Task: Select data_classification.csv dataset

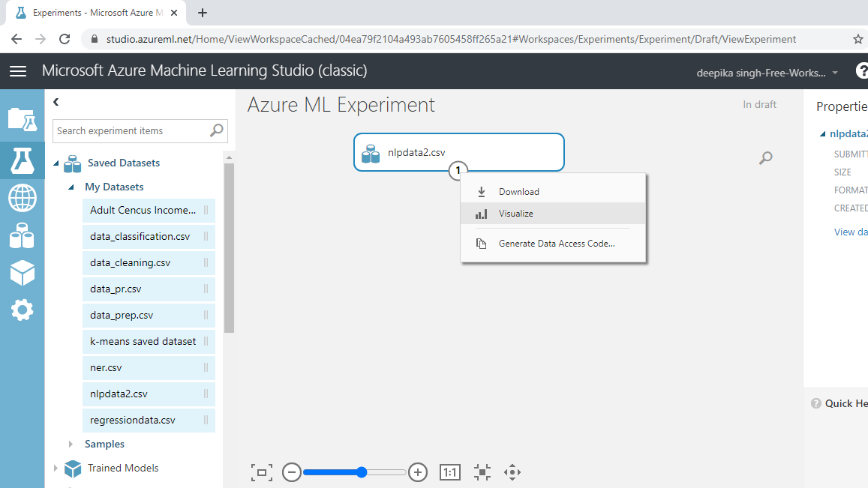Action: tap(149, 236)
